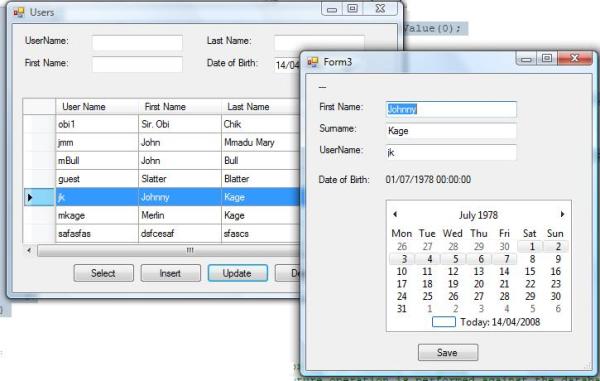
Task: Click the Johnny cell in selected row
Action: pos(179,197)
